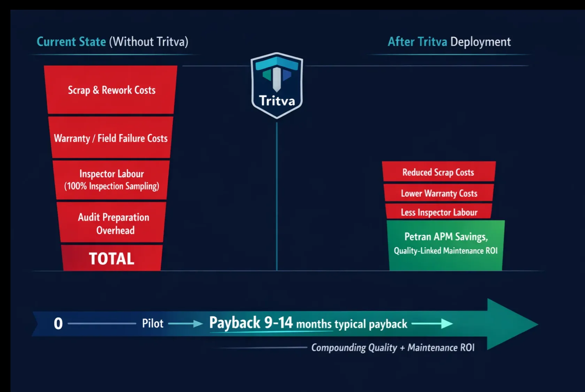Screen dimensions: 585x392
Task: Select the Warranty / Field Failure Costs block
Action: click(111, 138)
